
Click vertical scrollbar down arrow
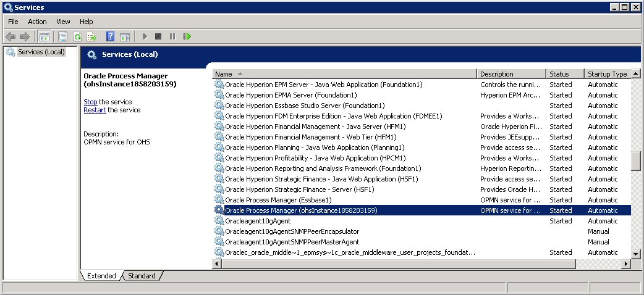coord(636,254)
